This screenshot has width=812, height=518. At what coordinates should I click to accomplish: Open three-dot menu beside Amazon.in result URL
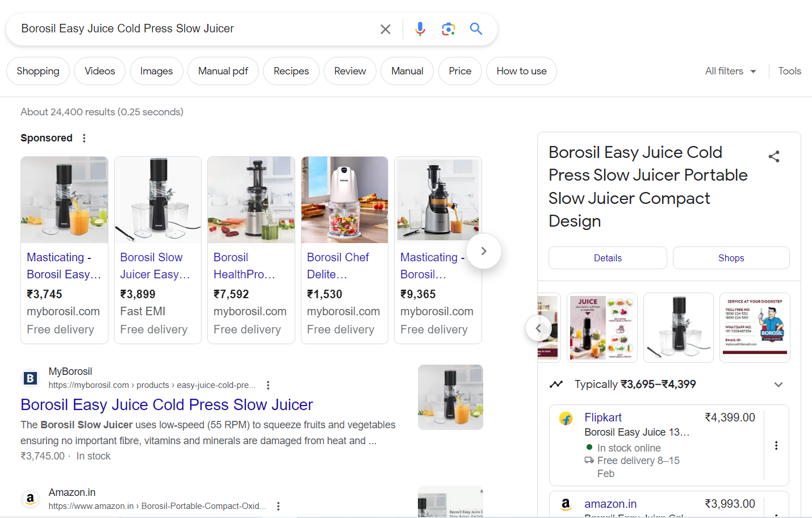pos(278,506)
